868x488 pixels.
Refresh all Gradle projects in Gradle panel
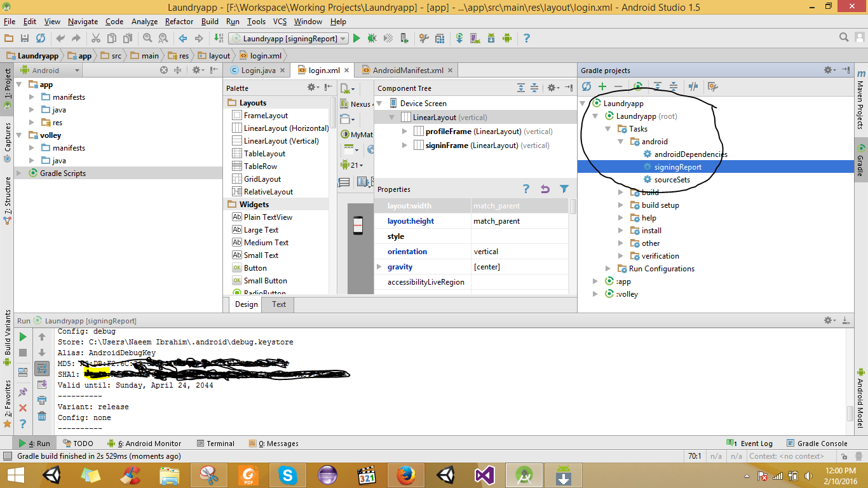click(x=587, y=86)
